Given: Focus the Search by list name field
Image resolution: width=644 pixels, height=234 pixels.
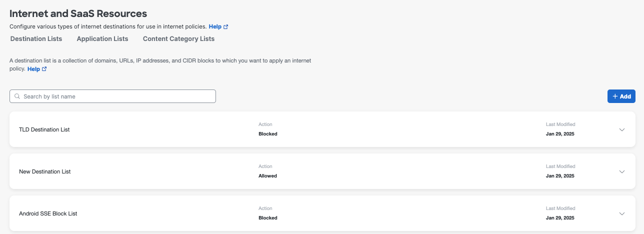Looking at the screenshot, I should [117, 96].
